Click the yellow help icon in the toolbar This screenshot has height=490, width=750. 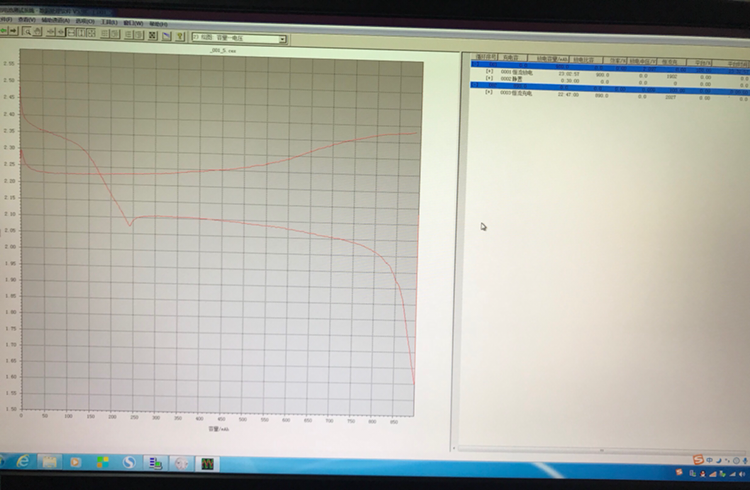click(180, 36)
